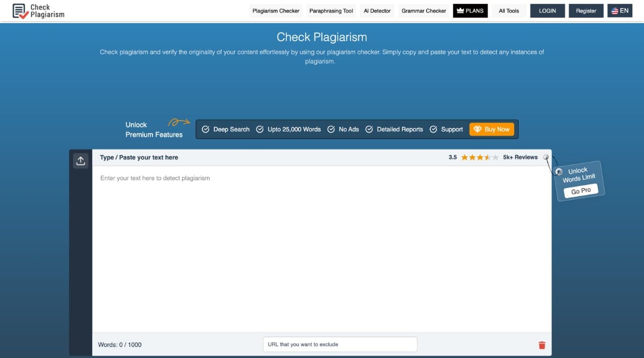644x358 pixels.
Task: Click the Deep Search feature text
Action: [231, 129]
